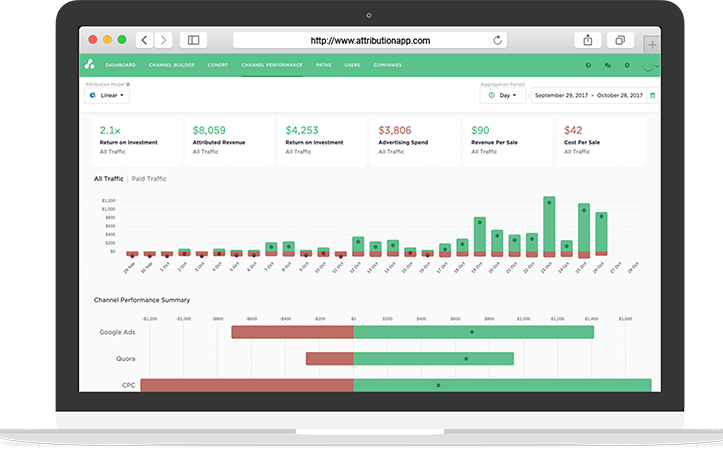Click the CPC red spend bar
The image size is (723, 450).
point(247,385)
